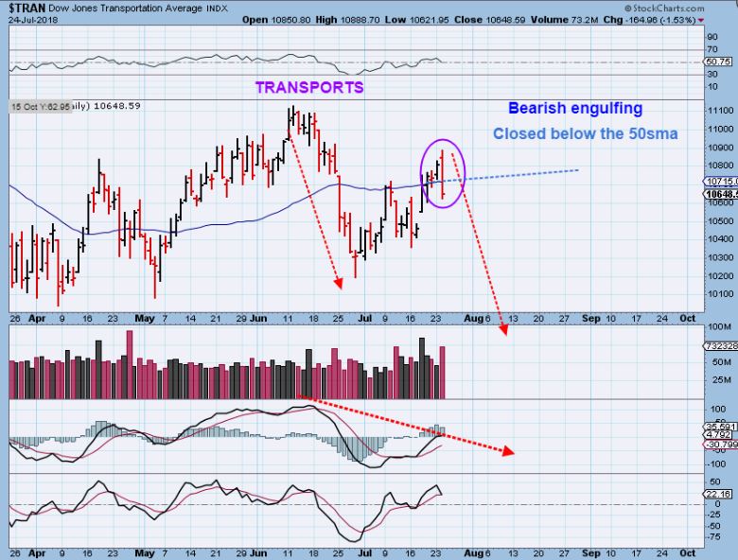Click the purple TRANSPORTS annotation text

(309, 87)
